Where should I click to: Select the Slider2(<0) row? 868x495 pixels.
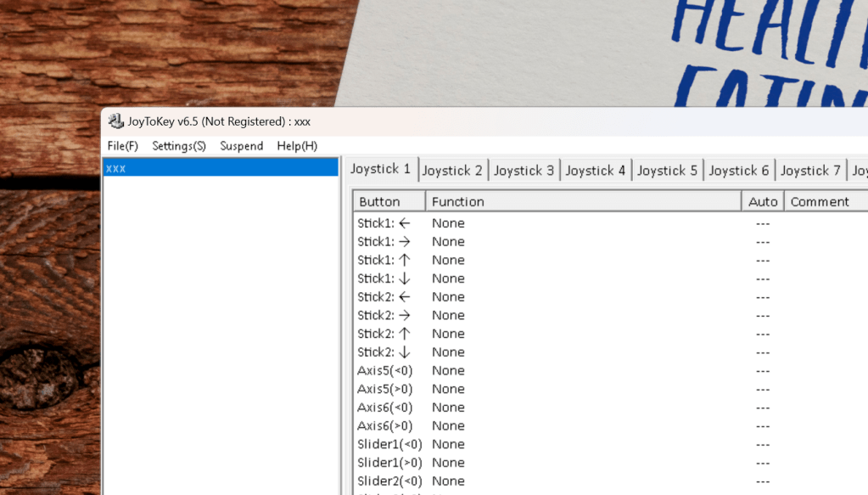pos(611,481)
